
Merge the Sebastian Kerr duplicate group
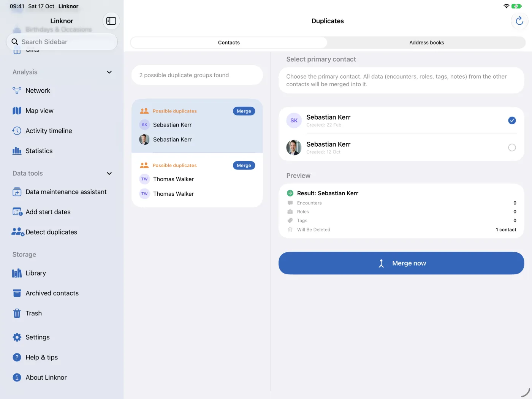click(244, 111)
